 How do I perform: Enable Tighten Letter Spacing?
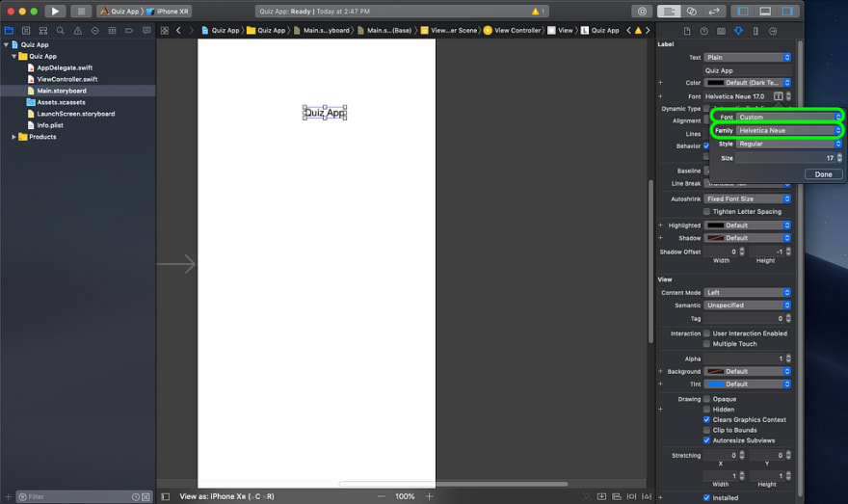click(707, 211)
